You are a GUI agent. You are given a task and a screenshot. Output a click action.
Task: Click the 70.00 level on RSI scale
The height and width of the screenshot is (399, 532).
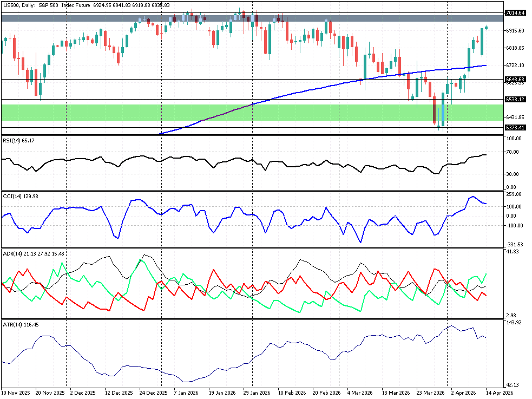tap(513, 152)
